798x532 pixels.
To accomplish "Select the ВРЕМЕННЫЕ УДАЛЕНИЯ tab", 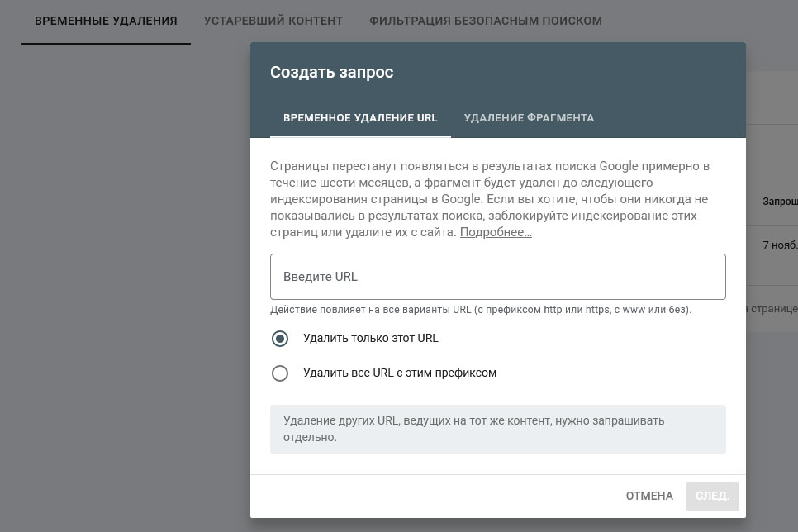I will [x=105, y=21].
